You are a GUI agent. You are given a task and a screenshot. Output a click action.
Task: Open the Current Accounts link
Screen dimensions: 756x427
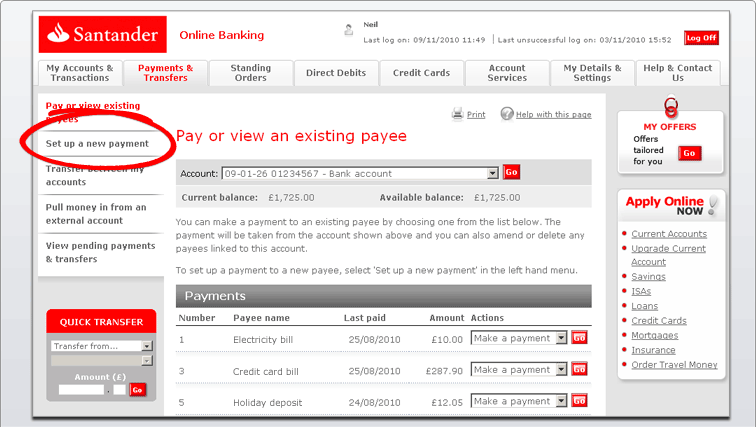(669, 234)
